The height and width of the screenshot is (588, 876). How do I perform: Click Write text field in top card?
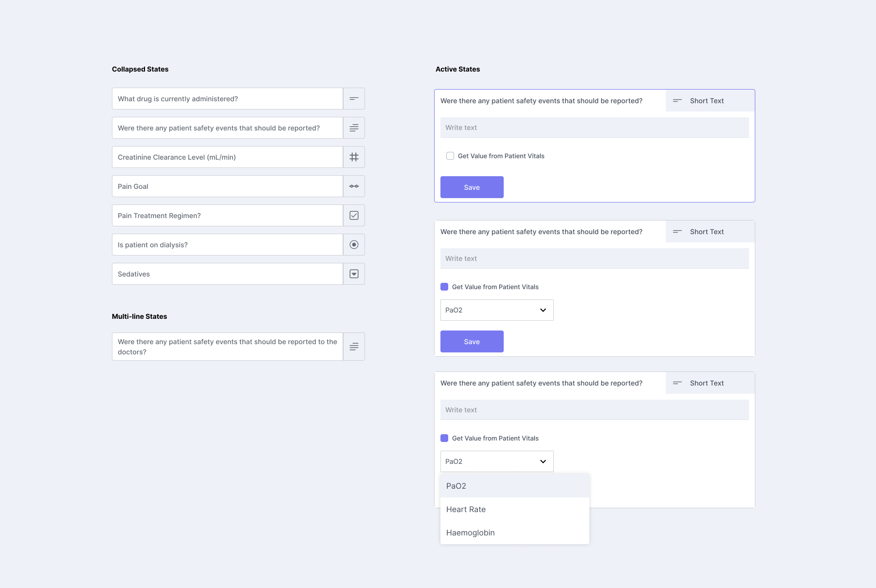(x=595, y=128)
